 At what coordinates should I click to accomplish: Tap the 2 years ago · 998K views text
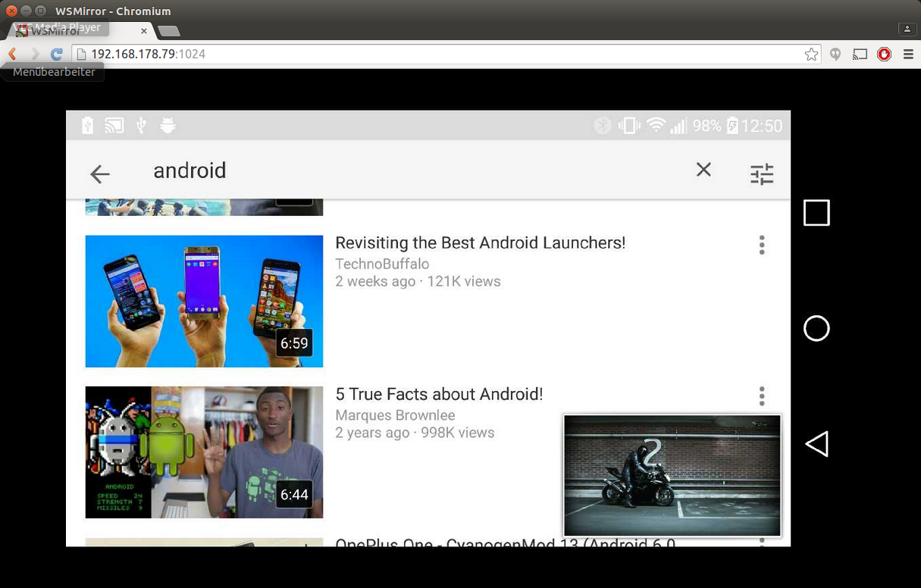[415, 433]
